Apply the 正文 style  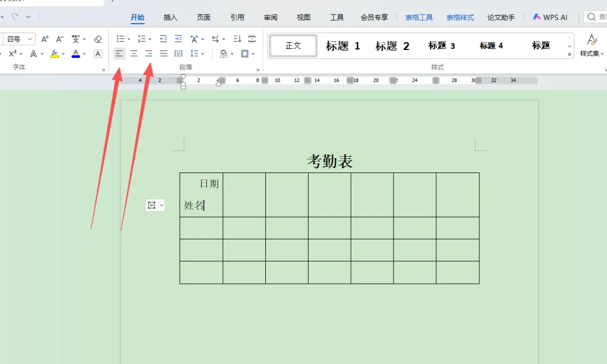pos(293,46)
